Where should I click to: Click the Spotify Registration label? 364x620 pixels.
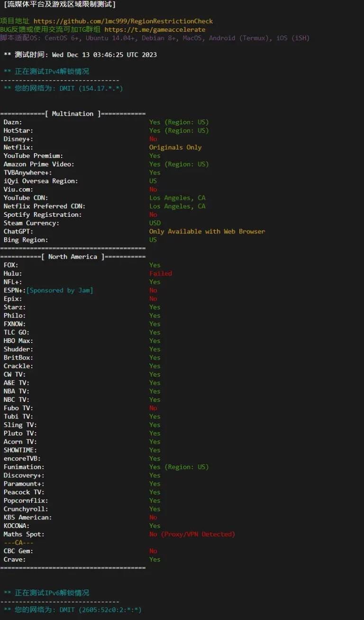tap(43, 215)
